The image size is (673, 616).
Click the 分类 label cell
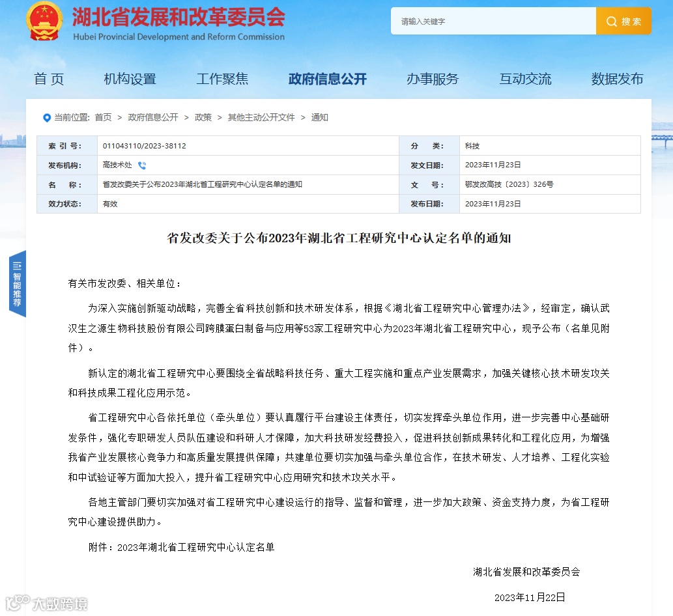coord(429,146)
